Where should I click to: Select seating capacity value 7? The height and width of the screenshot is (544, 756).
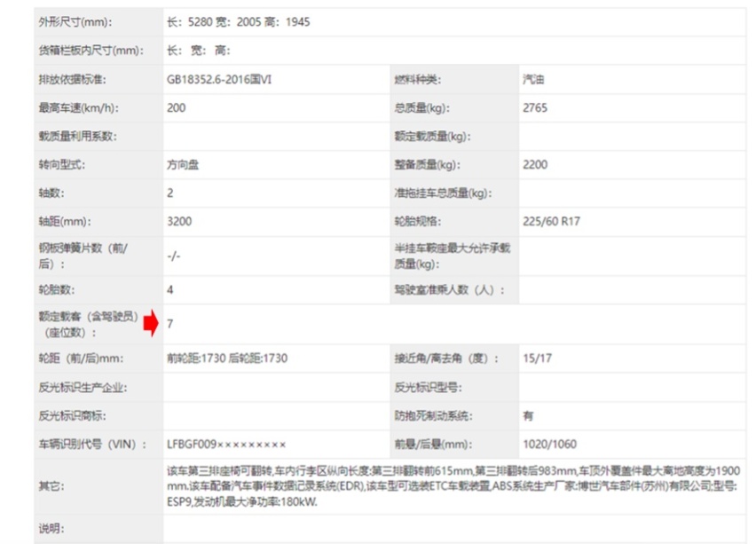[170, 324]
